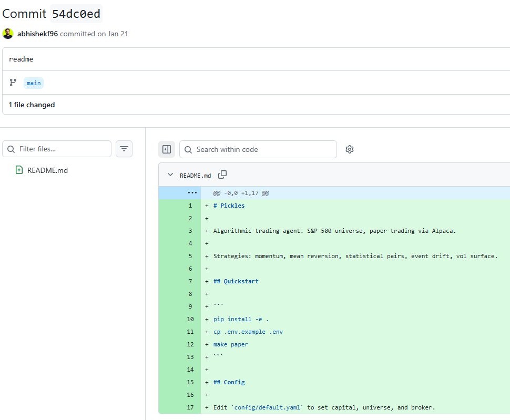
Task: Click the git branch icon
Action: tap(13, 83)
